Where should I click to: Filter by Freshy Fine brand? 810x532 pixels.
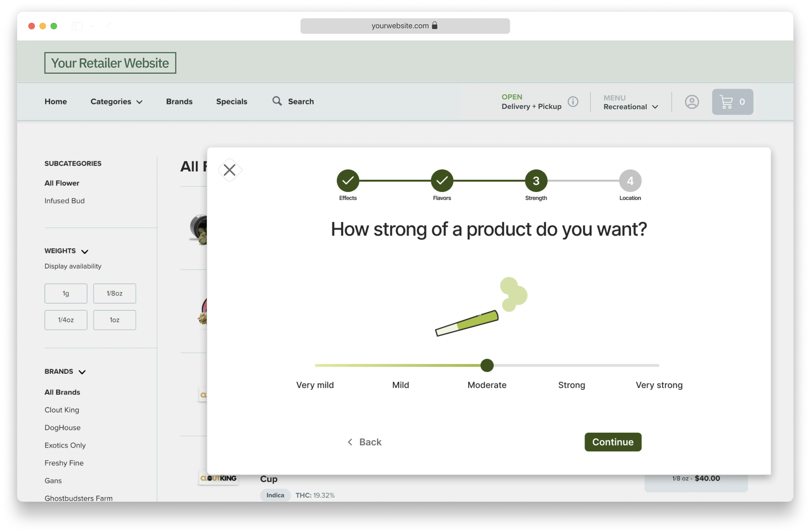[x=64, y=463]
